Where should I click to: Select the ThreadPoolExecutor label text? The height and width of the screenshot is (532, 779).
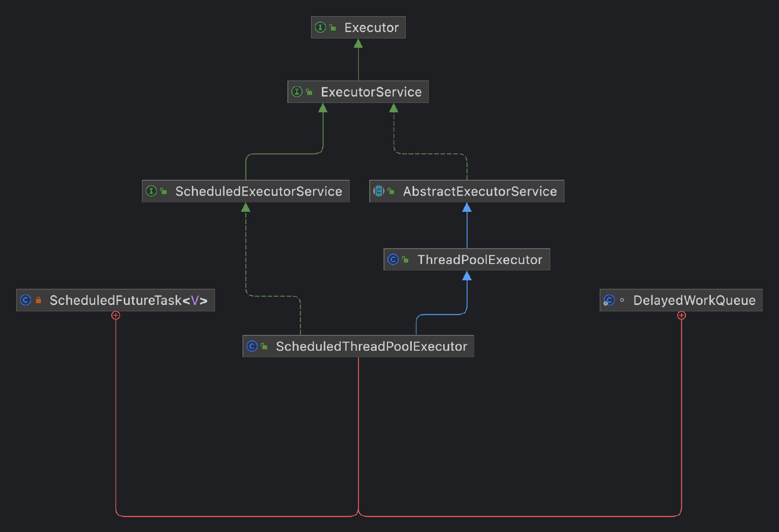pos(480,260)
